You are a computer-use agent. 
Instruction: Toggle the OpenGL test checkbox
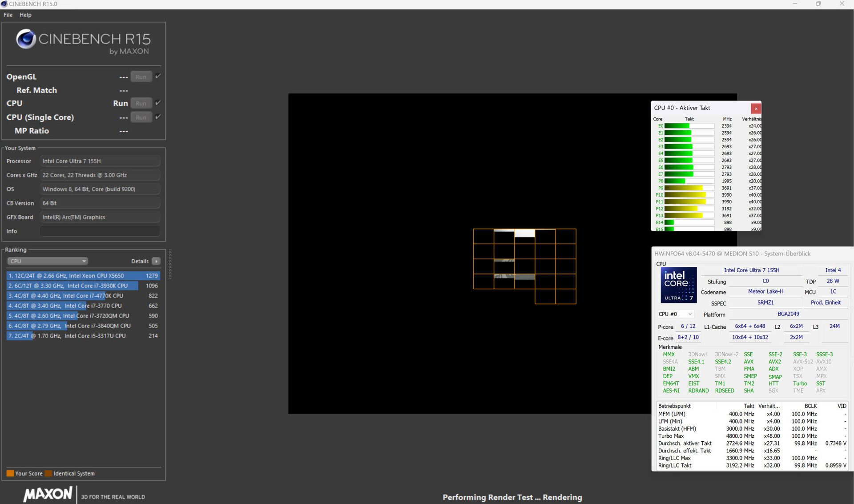coord(158,77)
